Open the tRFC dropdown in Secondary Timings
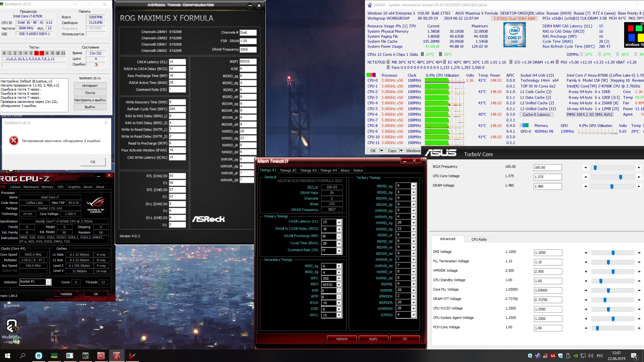This screenshot has width=644, height=362. (339, 279)
